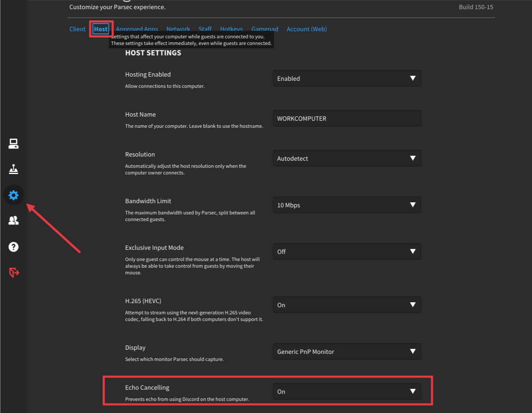Open the Gamepad settings tab
The image size is (532, 413).
pyautogui.click(x=265, y=29)
